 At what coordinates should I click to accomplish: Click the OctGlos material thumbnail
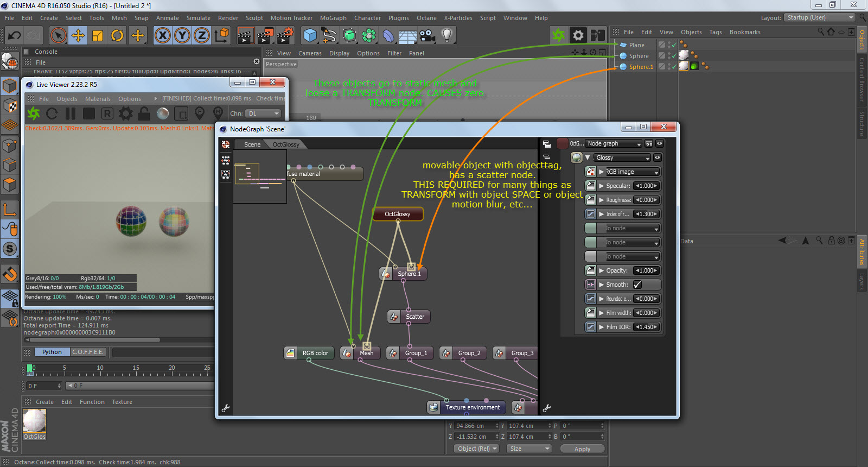coord(34,421)
